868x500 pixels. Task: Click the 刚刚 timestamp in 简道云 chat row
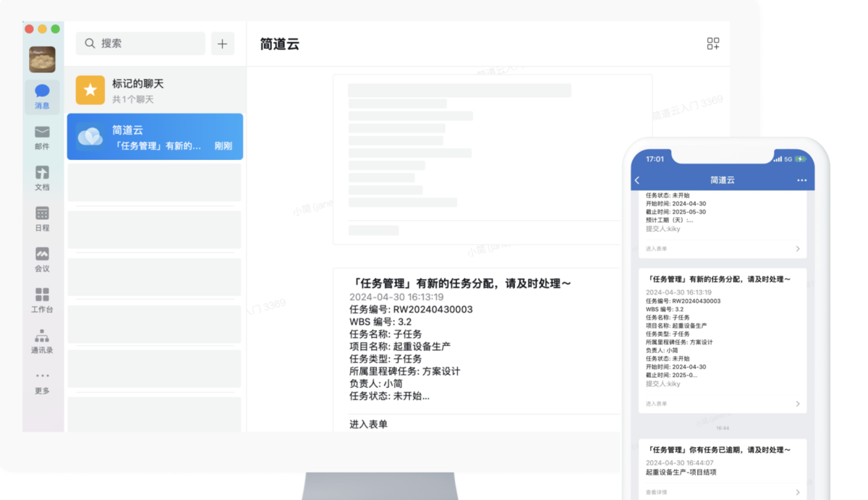(x=224, y=146)
